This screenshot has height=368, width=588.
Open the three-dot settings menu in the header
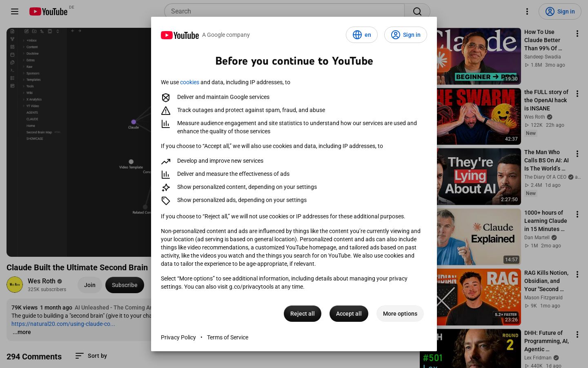pos(527,11)
